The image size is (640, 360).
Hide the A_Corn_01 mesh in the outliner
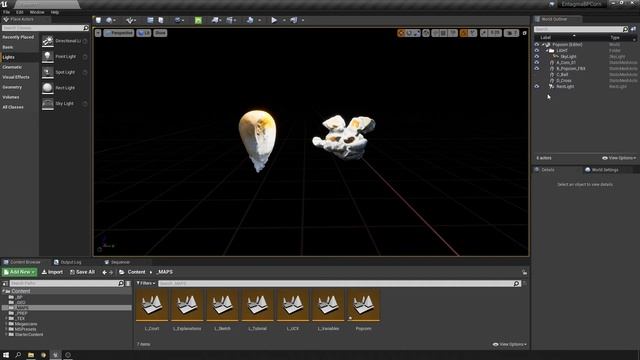pyautogui.click(x=537, y=62)
